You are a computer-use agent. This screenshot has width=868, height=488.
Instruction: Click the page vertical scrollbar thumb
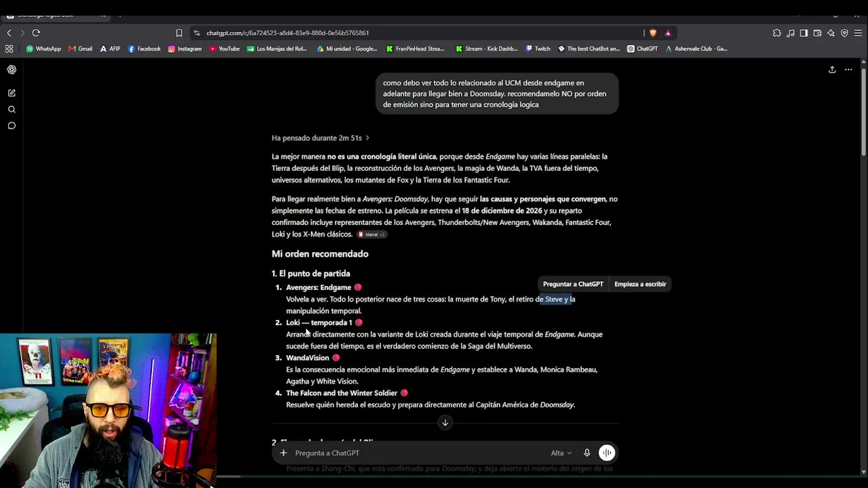point(863,112)
